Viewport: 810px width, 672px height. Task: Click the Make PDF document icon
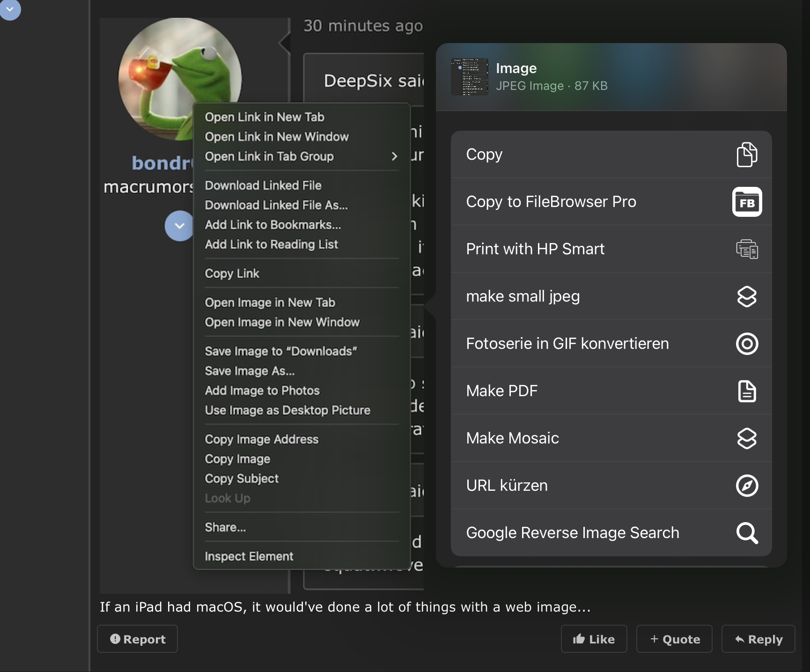747,391
